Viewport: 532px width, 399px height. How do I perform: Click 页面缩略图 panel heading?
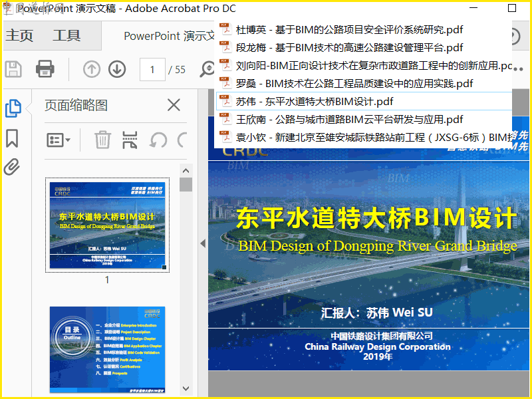[76, 105]
